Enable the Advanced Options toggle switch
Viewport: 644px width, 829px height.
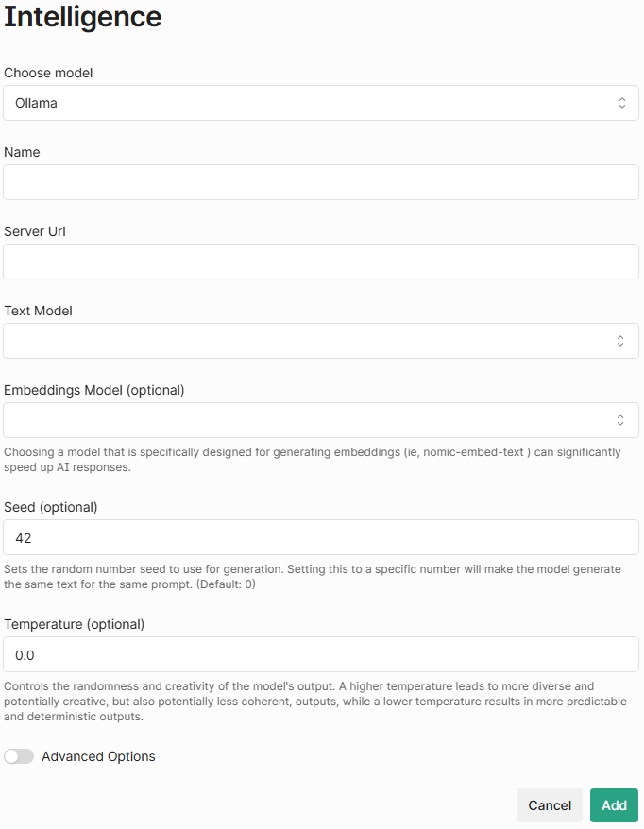pyautogui.click(x=19, y=756)
